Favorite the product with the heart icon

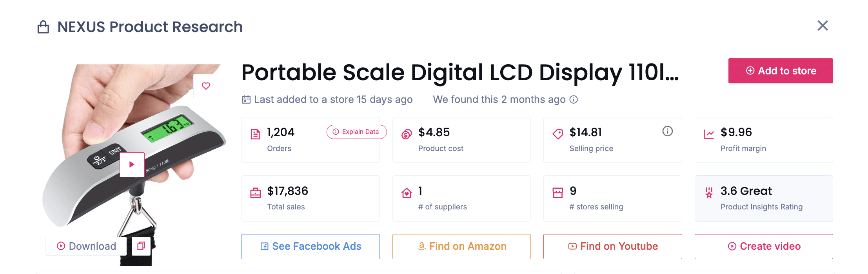[x=206, y=86]
